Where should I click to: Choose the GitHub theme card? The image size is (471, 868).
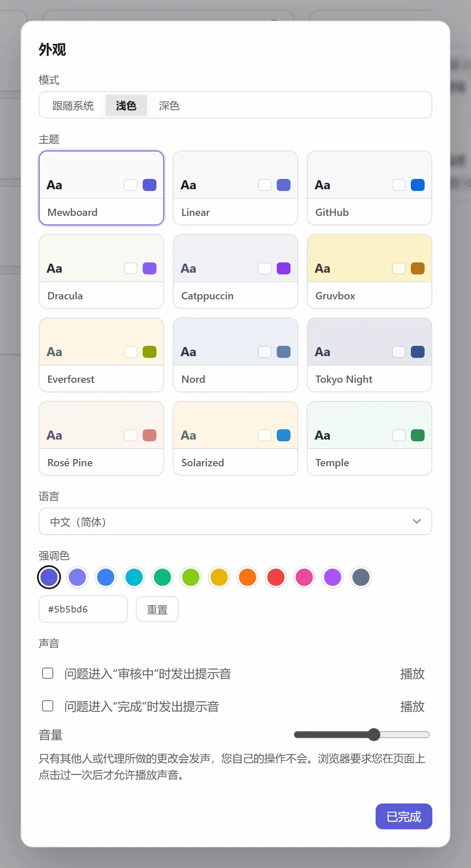pyautogui.click(x=370, y=188)
